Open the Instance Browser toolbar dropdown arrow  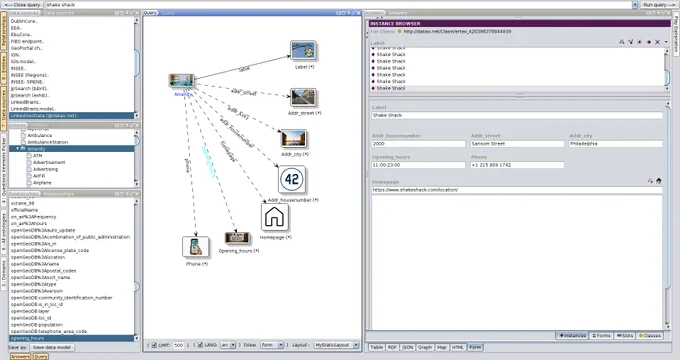(666, 42)
